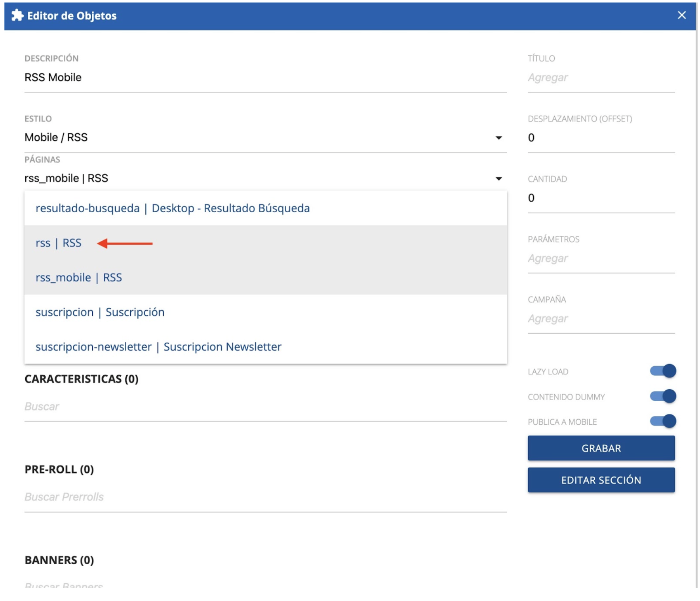
Task: Click the Parámetros Agregar field
Action: pos(601,258)
